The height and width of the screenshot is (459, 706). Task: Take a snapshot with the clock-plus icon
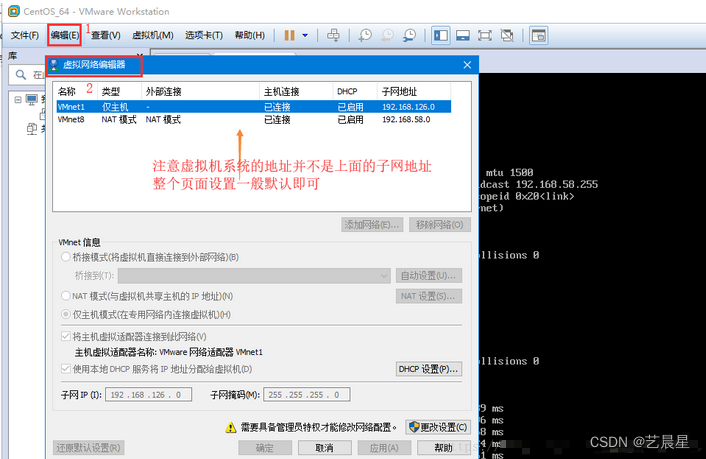[365, 35]
